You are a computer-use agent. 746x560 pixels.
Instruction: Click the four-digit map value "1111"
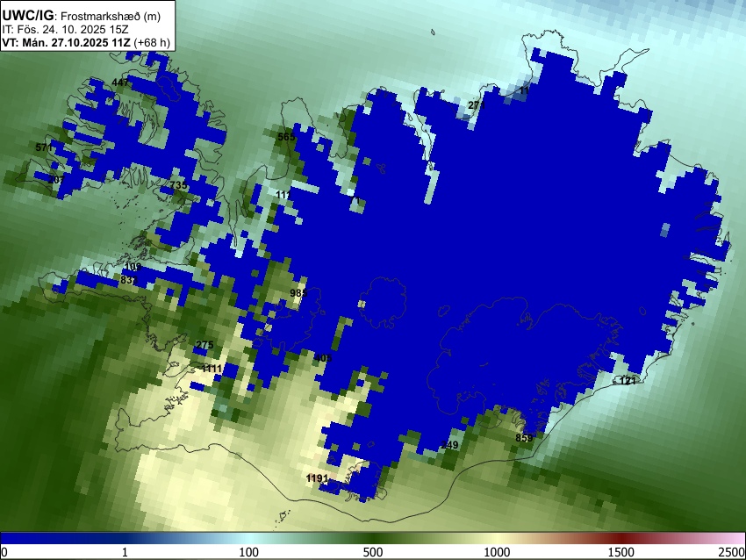[x=212, y=369]
